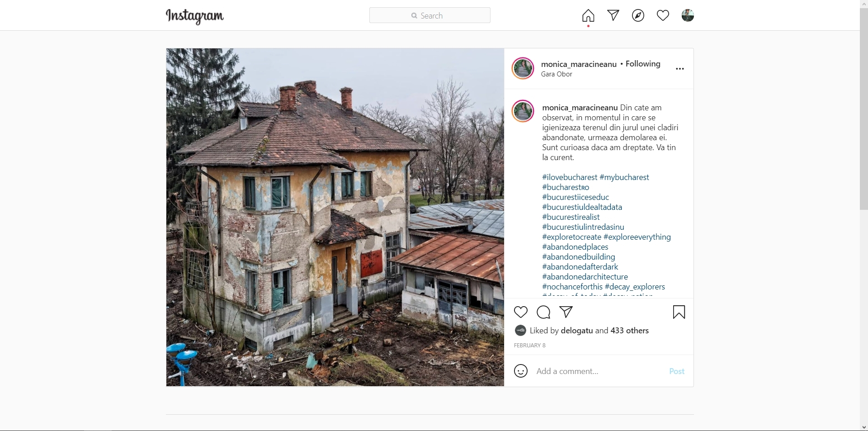Open Activity heart icon in the header
Image resolution: width=868 pixels, height=431 pixels.
click(x=663, y=15)
